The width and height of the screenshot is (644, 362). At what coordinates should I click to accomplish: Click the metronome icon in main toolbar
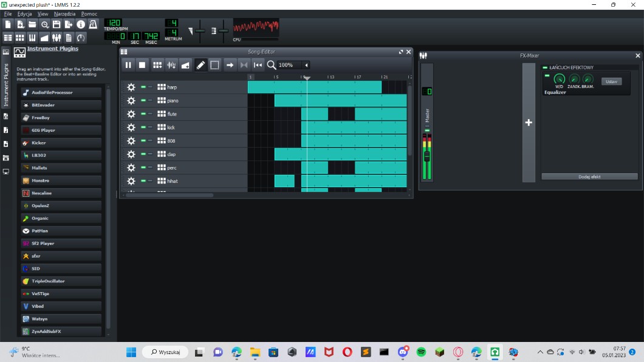(x=93, y=24)
